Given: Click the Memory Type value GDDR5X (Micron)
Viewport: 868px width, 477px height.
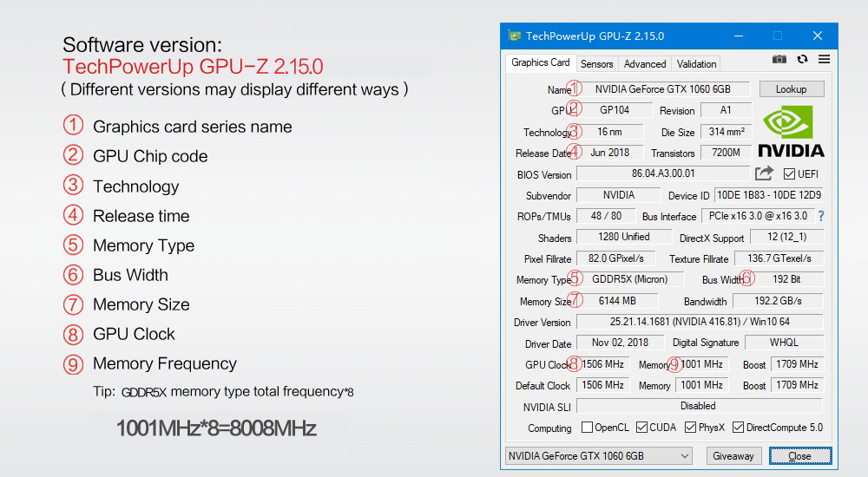Looking at the screenshot, I should click(630, 279).
